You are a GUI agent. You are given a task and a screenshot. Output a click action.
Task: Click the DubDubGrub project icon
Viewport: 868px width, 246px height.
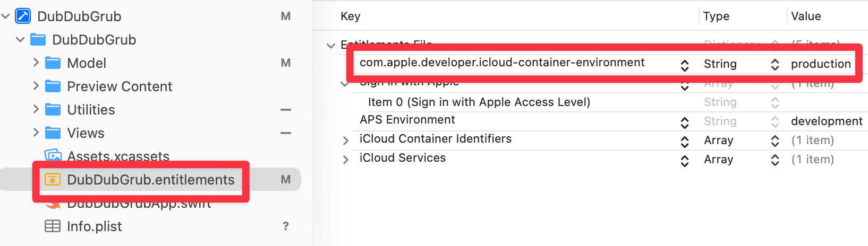[23, 16]
